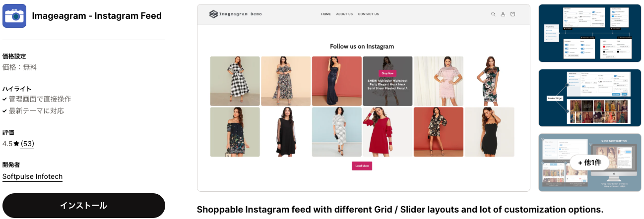This screenshot has height=219, width=644.
Task: Click the account user icon in demo header
Action: pos(503,14)
